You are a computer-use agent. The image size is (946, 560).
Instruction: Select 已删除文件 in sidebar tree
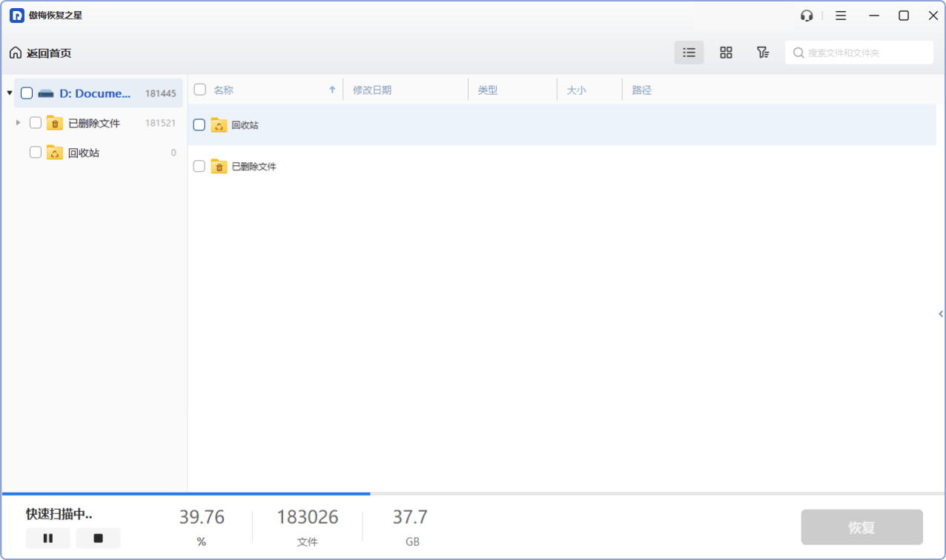click(x=94, y=123)
